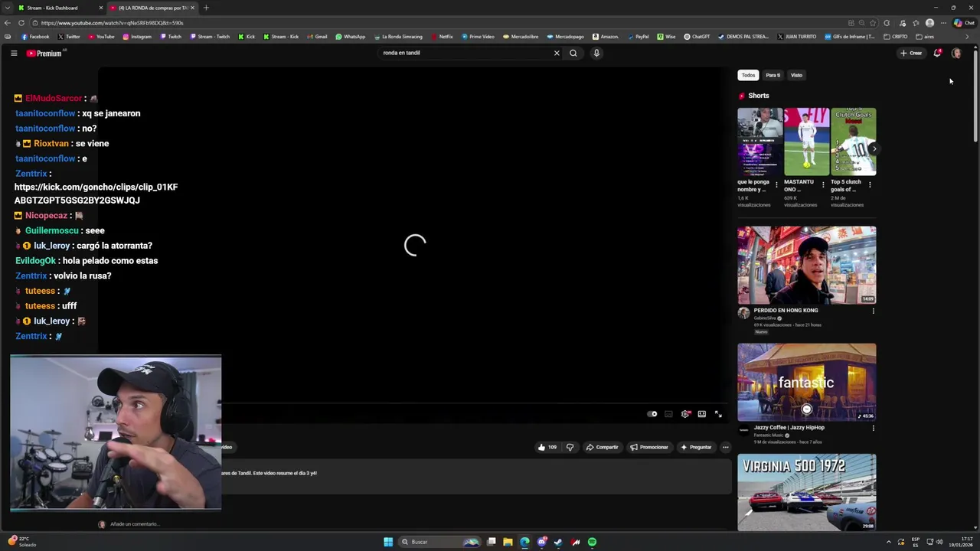This screenshot has height=551, width=980.
Task: Open the CRIPTO bookmarks folder
Action: point(895,37)
